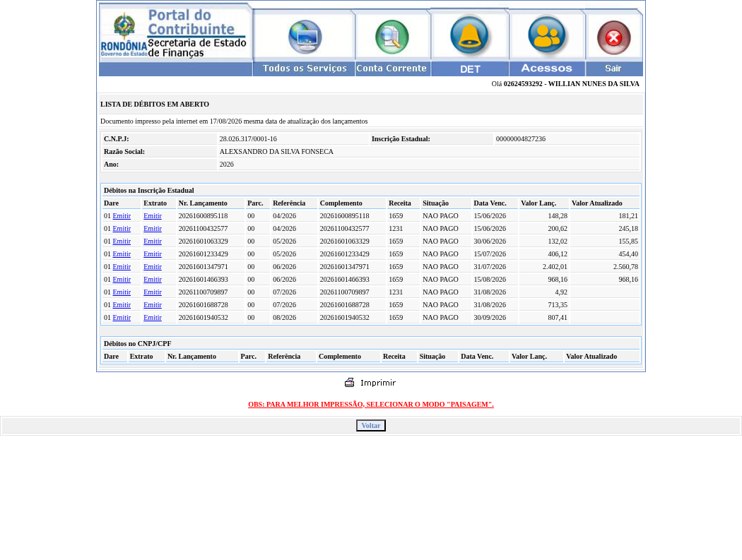Emit Extrato for lançamento 20261601940532
This screenshot has height=560, width=742.
tap(153, 318)
